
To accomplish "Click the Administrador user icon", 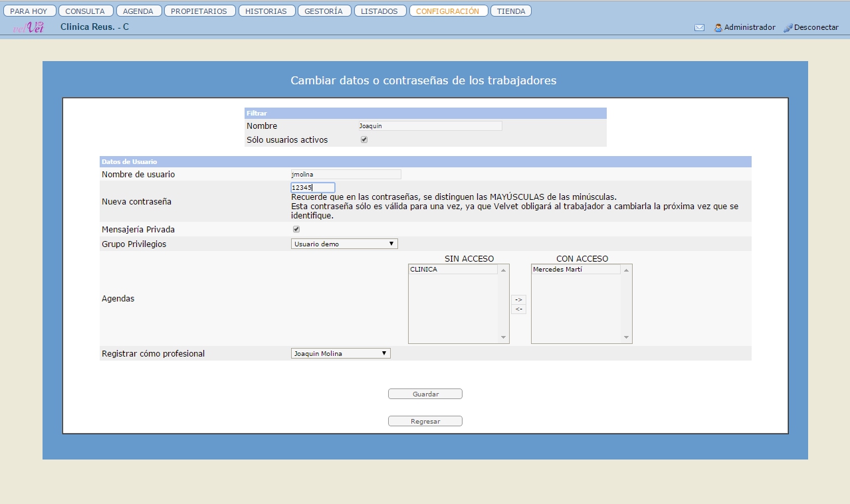I will point(718,28).
